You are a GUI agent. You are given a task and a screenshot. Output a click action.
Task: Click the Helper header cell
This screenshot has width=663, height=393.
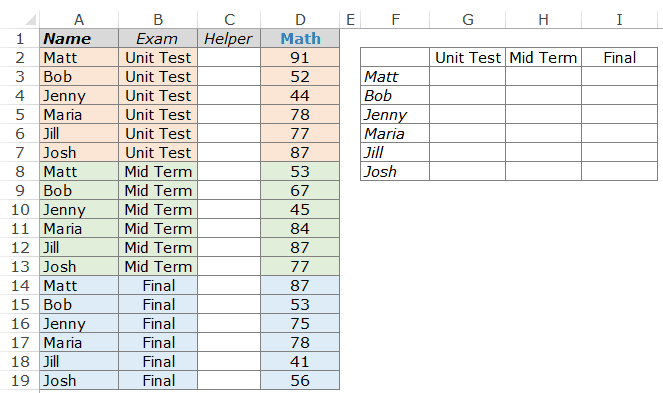[229, 38]
